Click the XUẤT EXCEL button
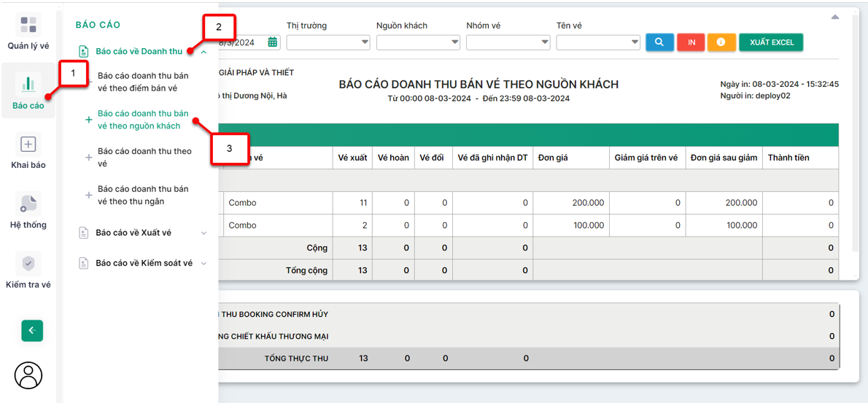This screenshot has width=868, height=403. (x=771, y=42)
